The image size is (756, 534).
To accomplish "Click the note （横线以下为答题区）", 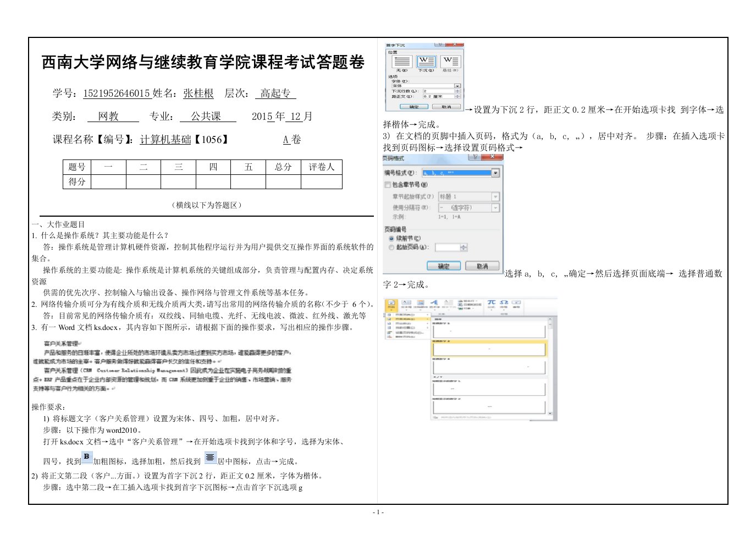I will [x=207, y=205].
